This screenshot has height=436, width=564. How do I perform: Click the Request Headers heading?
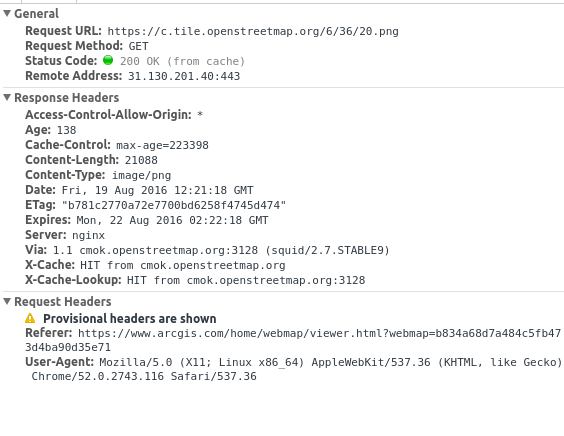tap(63, 301)
